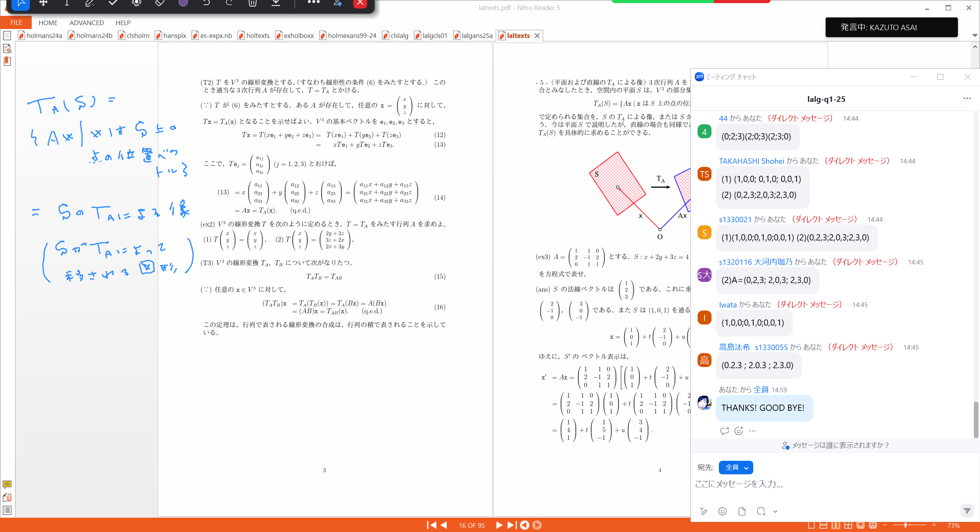Undo the last annotation stroke
Screen dimensions: 980x532
click(206, 3)
